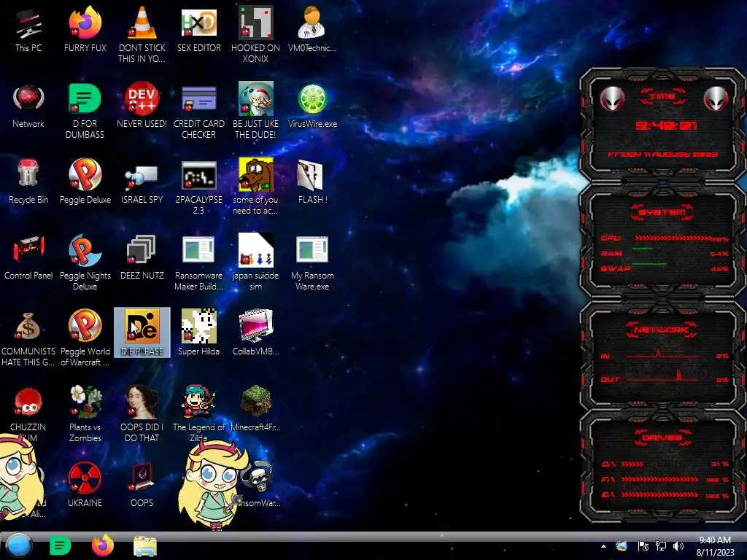Click the F:\ drive usage bar
The image size is (747, 560).
659,480
